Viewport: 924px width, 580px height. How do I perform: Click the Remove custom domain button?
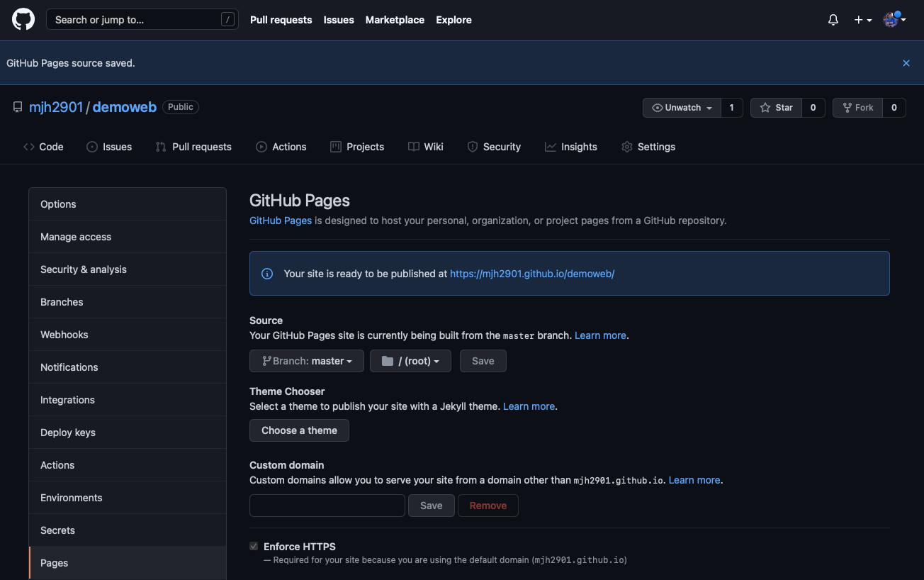click(x=488, y=506)
